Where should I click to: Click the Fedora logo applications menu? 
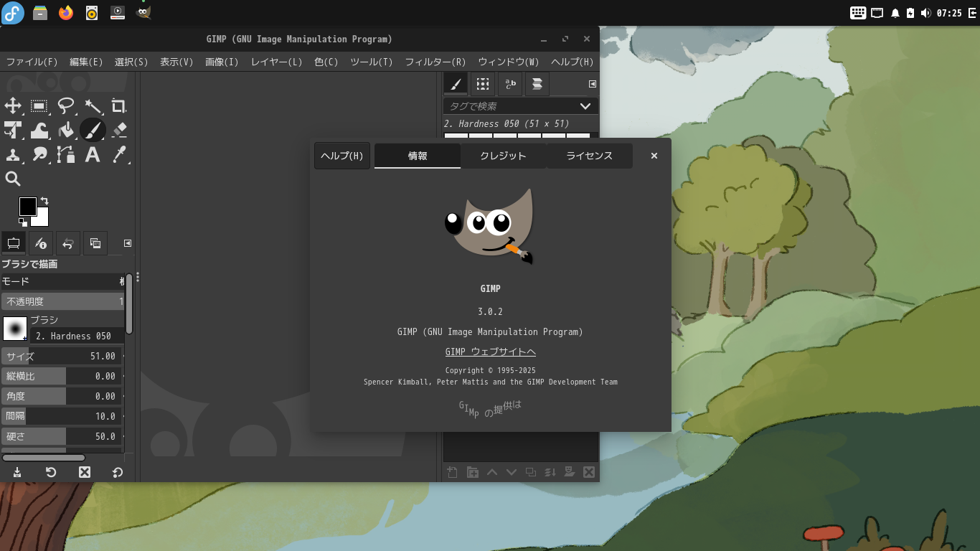coord(13,12)
